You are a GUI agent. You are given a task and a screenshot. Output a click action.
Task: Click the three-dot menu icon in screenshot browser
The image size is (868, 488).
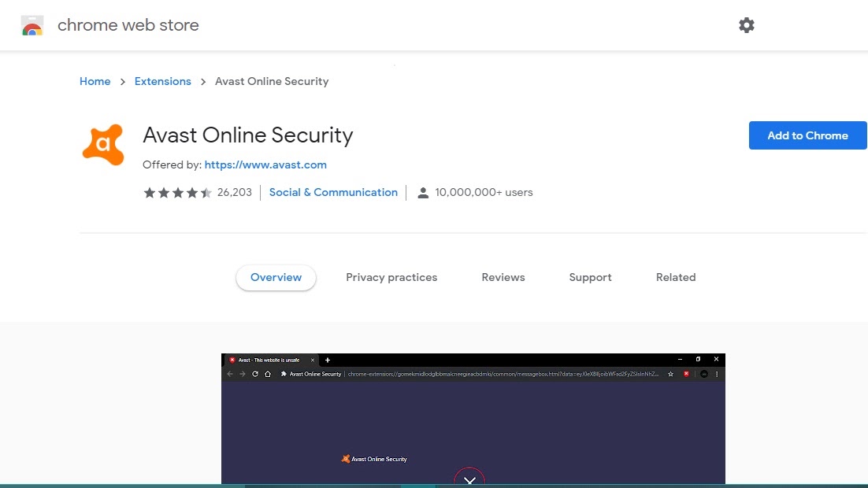[717, 374]
